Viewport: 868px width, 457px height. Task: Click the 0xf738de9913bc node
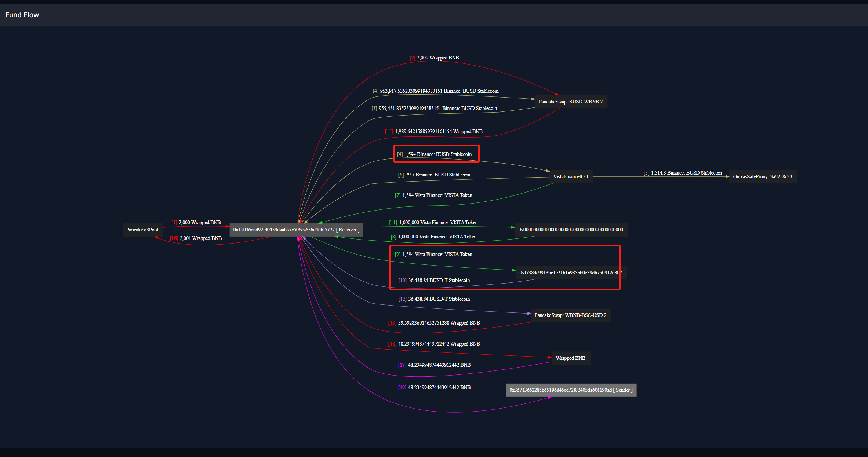pos(570,273)
